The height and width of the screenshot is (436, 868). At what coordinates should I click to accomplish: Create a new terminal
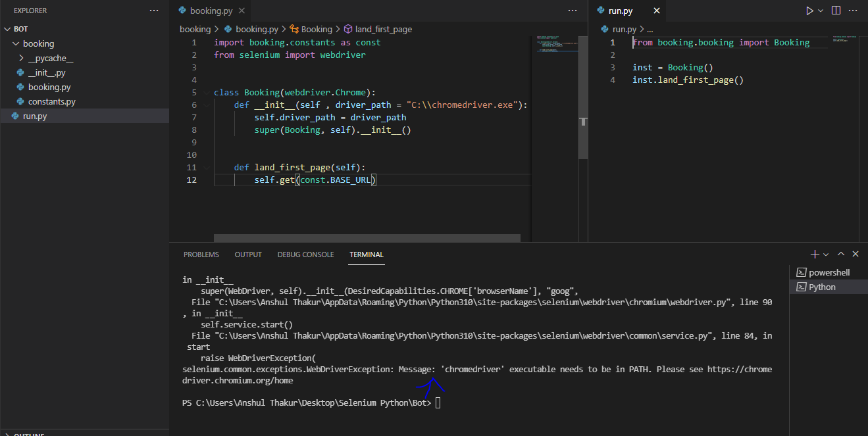(815, 254)
